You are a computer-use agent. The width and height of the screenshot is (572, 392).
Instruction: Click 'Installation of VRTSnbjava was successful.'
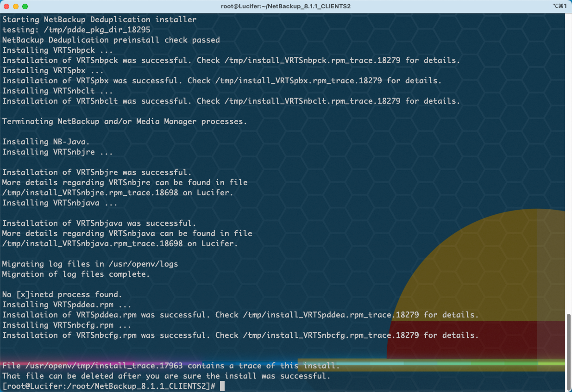point(100,223)
